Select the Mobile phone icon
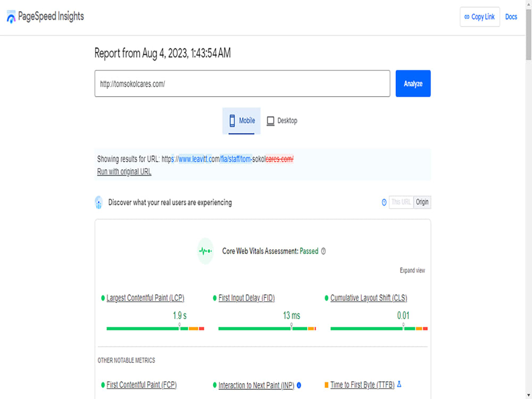The width and height of the screenshot is (532, 399). (232, 120)
